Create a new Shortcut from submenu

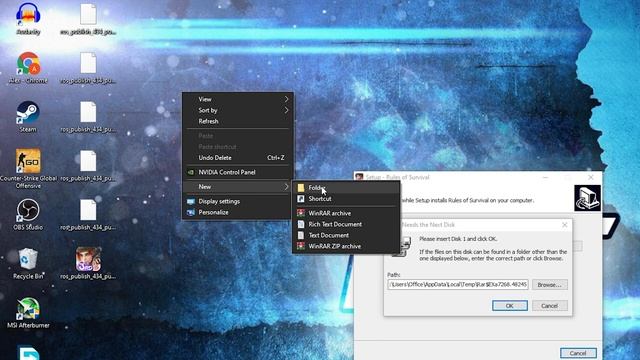346,199
